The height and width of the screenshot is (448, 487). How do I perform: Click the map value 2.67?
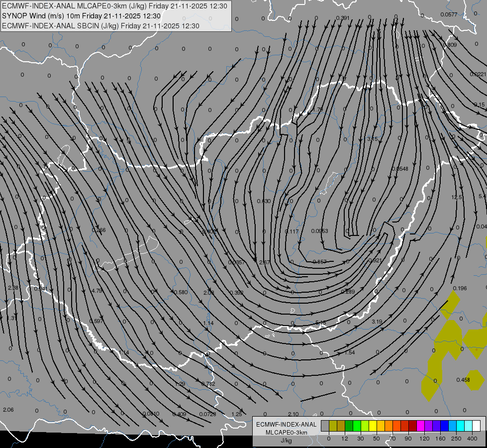coord(264,262)
